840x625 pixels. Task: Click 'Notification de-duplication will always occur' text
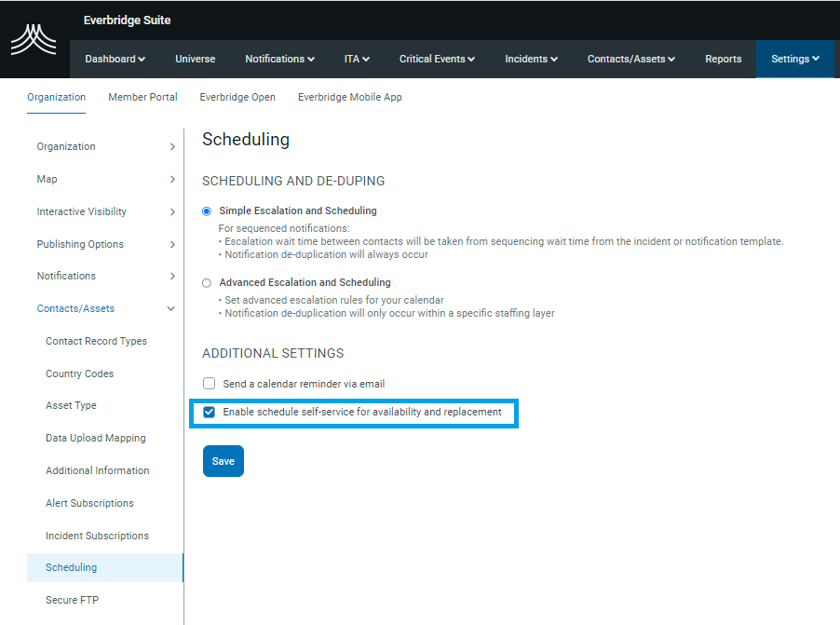pyautogui.click(x=326, y=254)
